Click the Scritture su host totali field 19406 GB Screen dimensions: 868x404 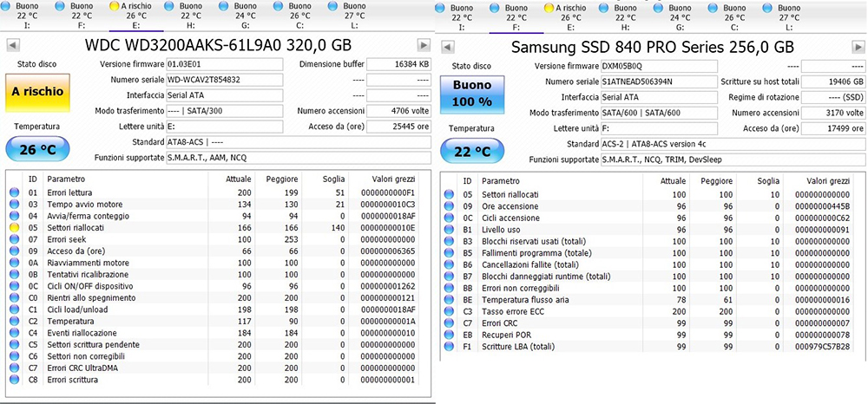tap(833, 81)
